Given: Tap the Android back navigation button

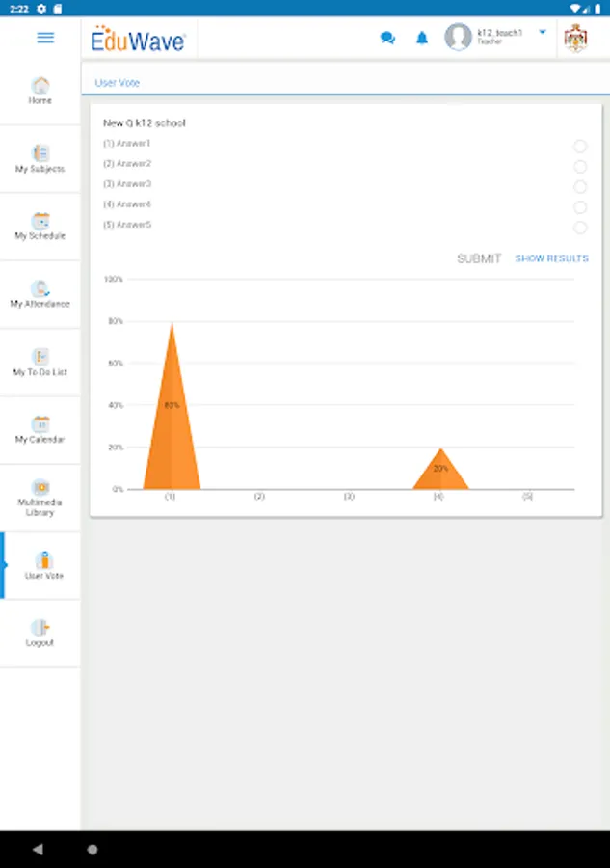Looking at the screenshot, I should (38, 849).
